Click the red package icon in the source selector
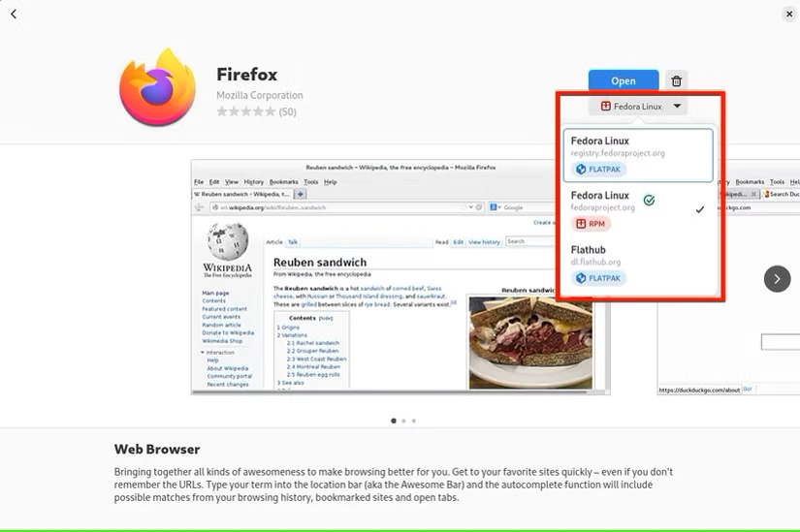Image resolution: width=800 pixels, height=532 pixels. coord(606,106)
